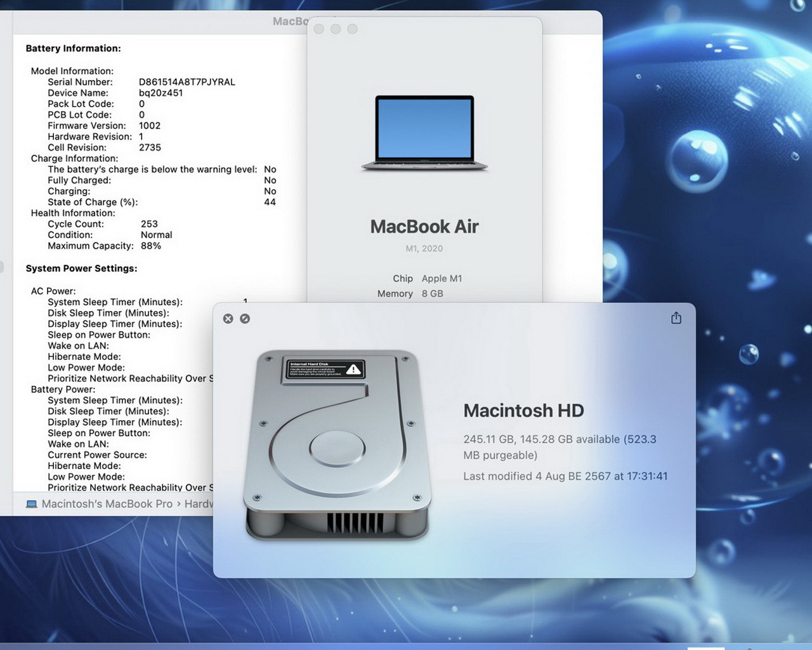Click the Battery Power label
This screenshot has height=650, width=812.
(x=63, y=390)
